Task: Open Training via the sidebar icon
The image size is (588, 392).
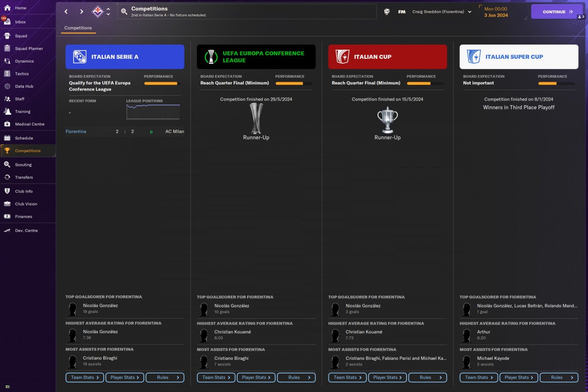Action: (x=7, y=111)
